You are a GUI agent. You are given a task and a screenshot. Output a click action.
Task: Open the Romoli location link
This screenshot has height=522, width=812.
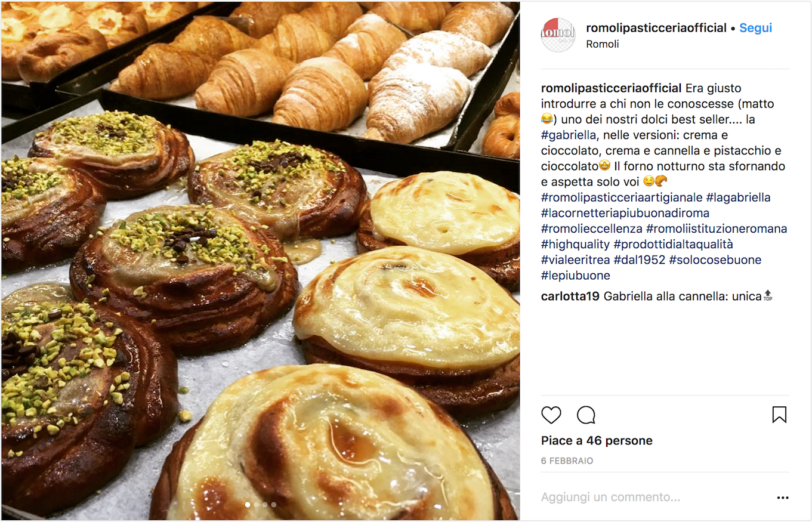point(602,44)
